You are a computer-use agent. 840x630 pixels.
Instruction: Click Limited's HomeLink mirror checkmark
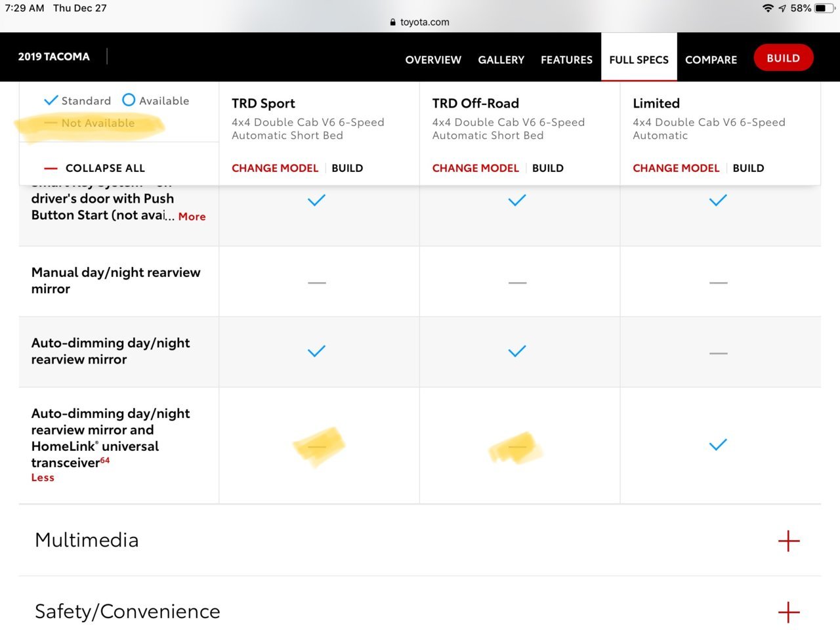[718, 445]
